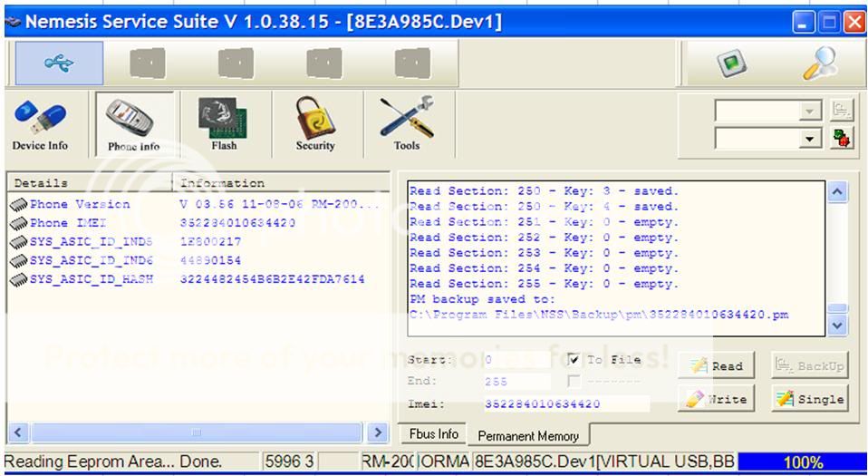The width and height of the screenshot is (868, 476).
Task: Click the log scroll down arrow
Action: pyautogui.click(x=837, y=325)
